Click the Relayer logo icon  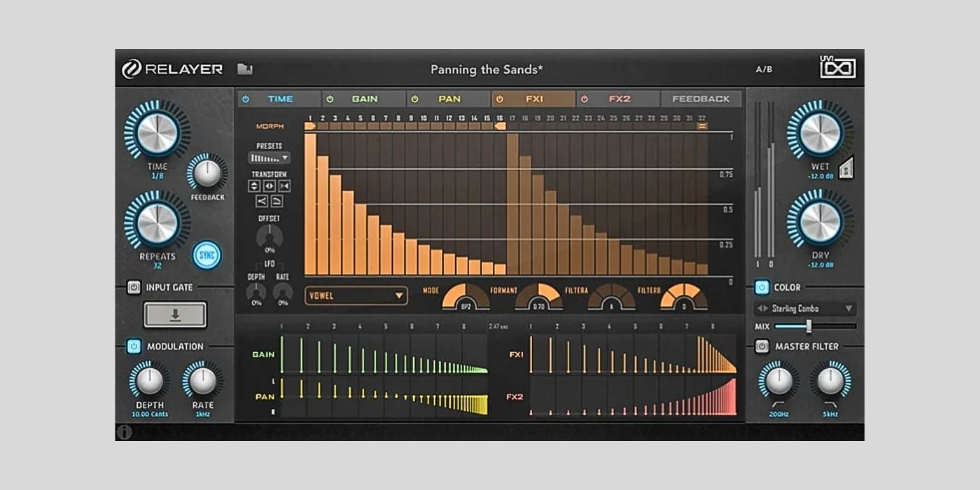click(x=131, y=69)
